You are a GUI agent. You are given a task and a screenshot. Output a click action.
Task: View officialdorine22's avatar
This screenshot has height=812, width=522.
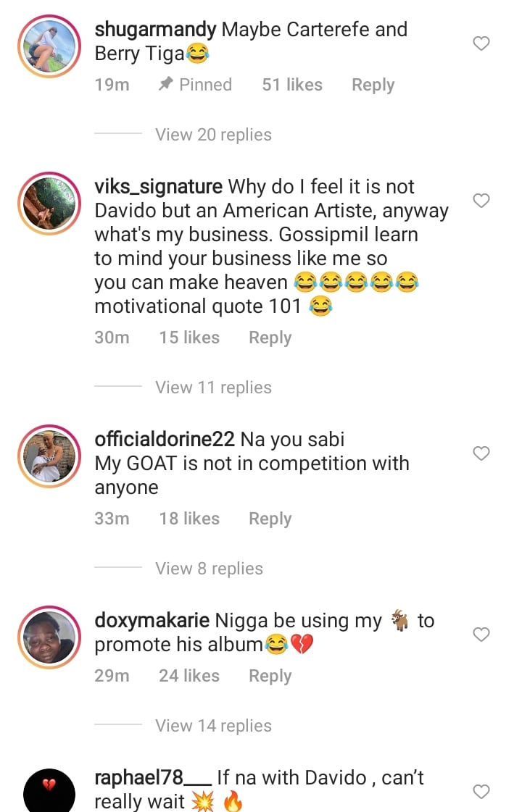49,456
